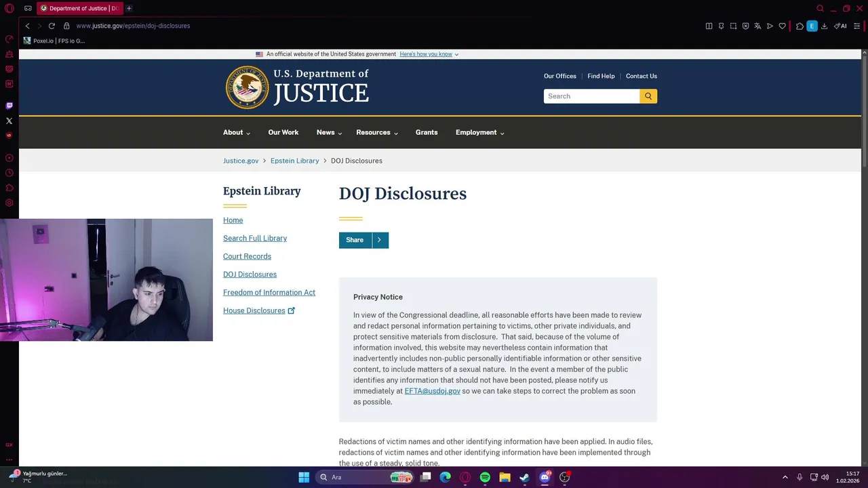Open history clock icon in sidebar
Image resolution: width=868 pixels, height=488 pixels.
[x=9, y=173]
